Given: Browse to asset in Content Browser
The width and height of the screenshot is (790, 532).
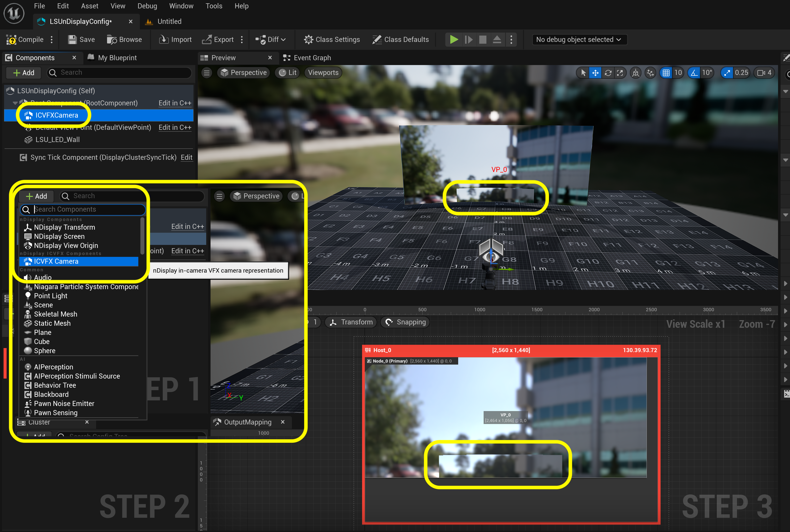Looking at the screenshot, I should pyautogui.click(x=124, y=40).
